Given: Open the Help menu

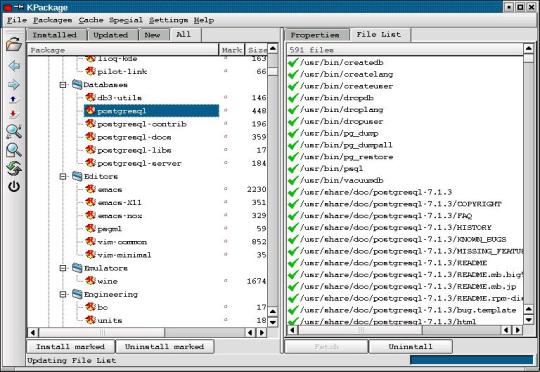Looking at the screenshot, I should tap(204, 20).
